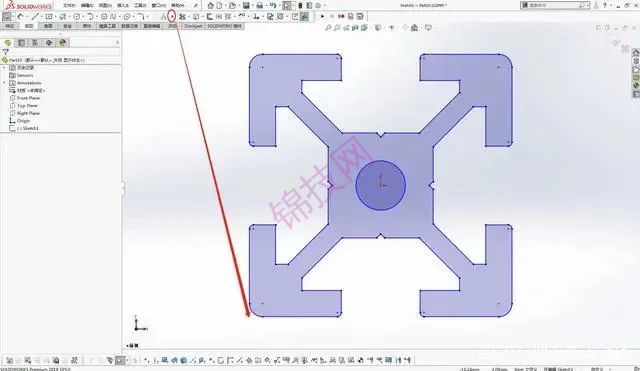640x371 pixels.
Task: Open the Circle tool dropdown arrow
Action: [83, 16]
